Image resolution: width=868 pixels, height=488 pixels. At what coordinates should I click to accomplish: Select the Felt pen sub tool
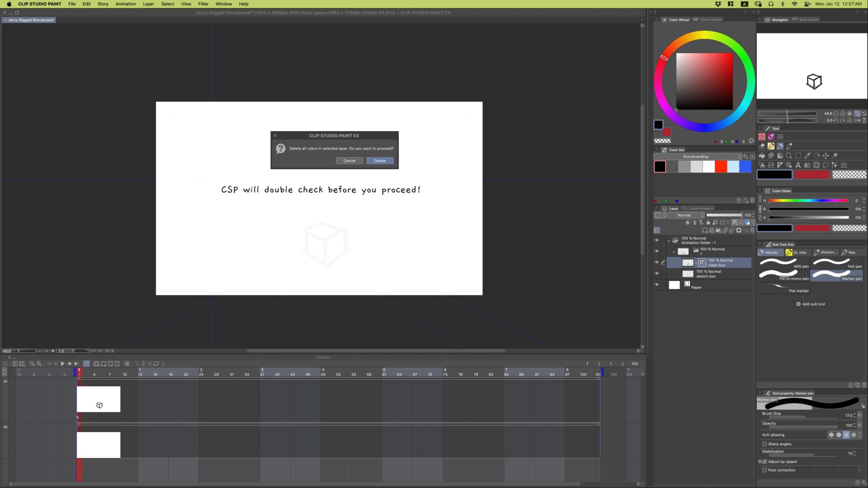(836, 264)
